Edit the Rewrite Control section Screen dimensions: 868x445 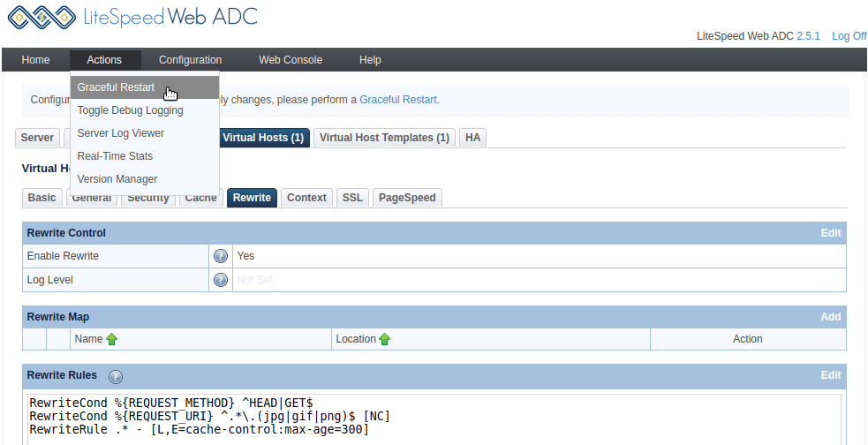(830, 233)
